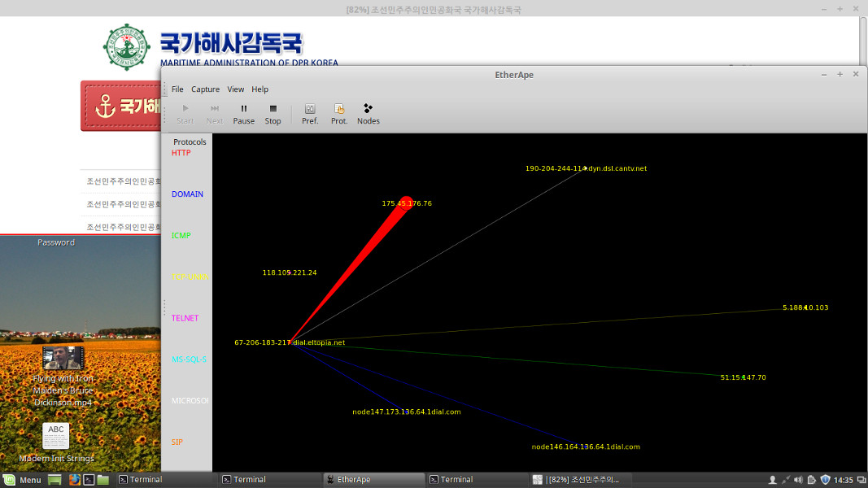This screenshot has height=488, width=868.
Task: Click the clock showing 14:35
Action: [844, 480]
